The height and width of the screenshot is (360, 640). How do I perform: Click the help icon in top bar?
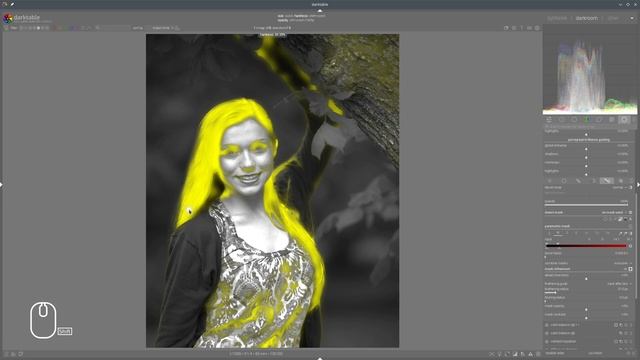click(522, 28)
